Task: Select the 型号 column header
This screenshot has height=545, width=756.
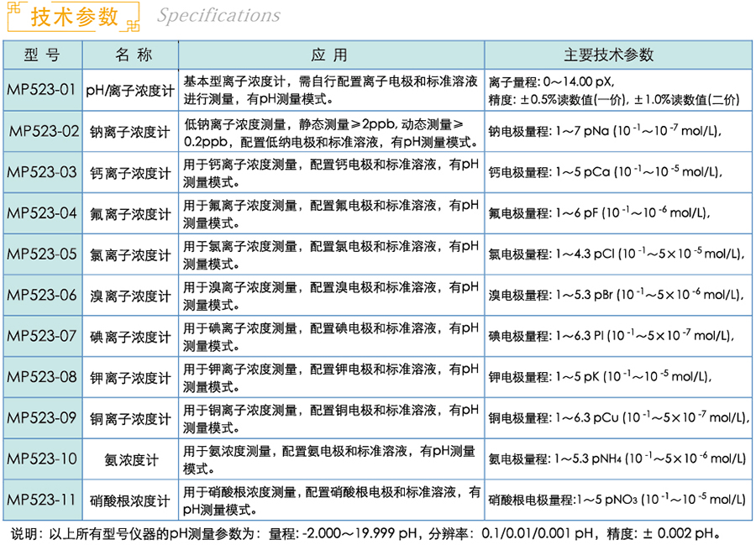Action: 42,55
